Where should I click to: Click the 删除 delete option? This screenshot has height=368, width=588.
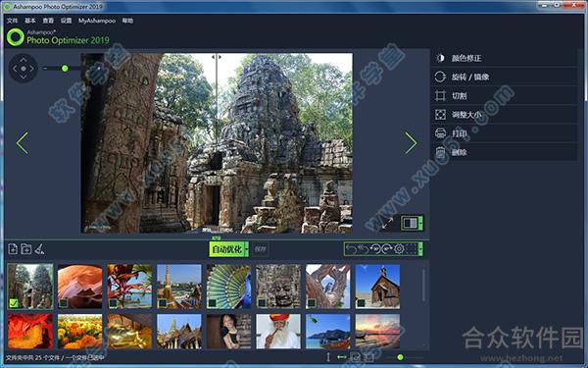(504, 152)
